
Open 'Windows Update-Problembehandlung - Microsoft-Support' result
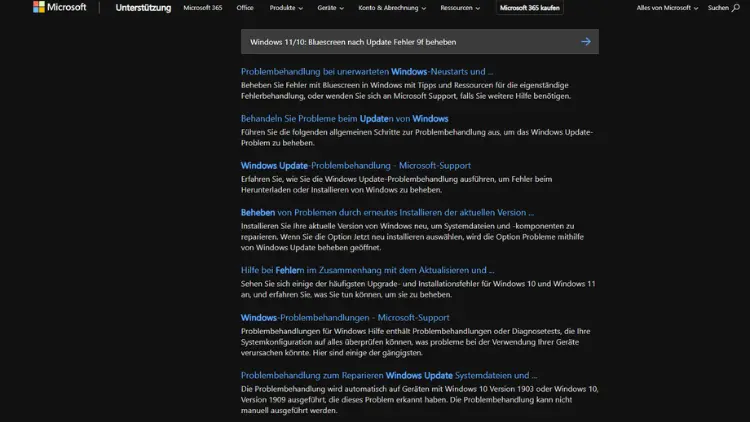[356, 165]
